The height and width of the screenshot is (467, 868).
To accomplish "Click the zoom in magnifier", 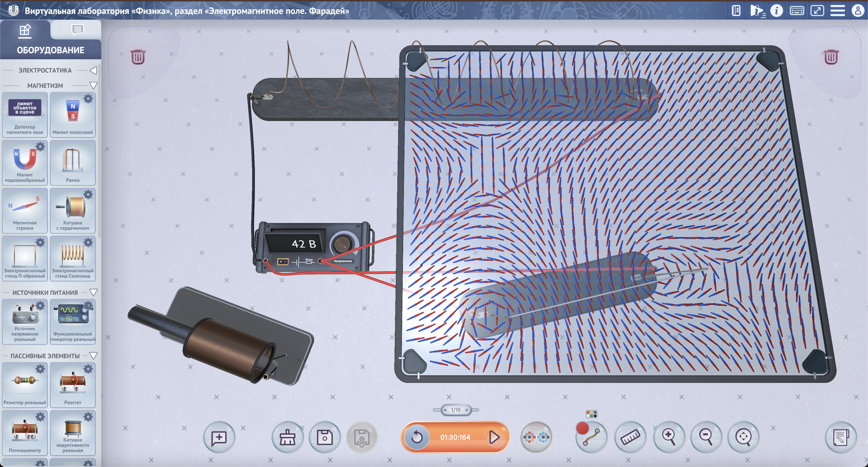I will point(669,437).
